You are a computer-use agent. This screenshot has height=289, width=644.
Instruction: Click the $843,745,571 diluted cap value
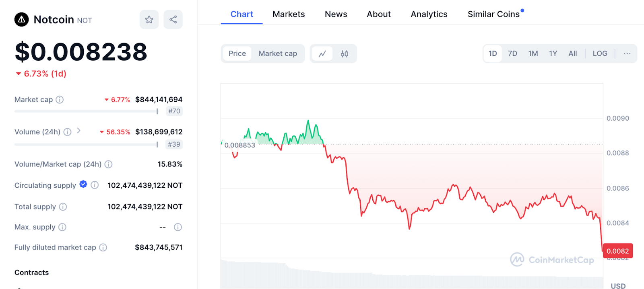(x=159, y=247)
